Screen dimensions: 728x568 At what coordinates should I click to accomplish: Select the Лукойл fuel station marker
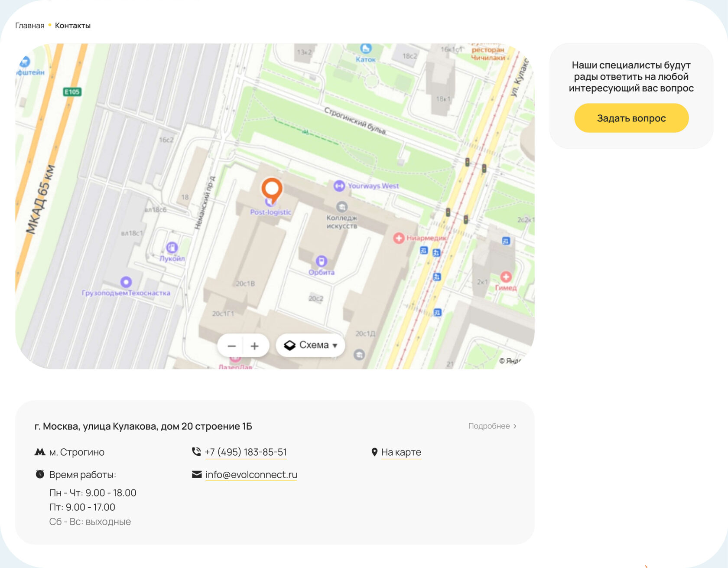click(x=172, y=248)
